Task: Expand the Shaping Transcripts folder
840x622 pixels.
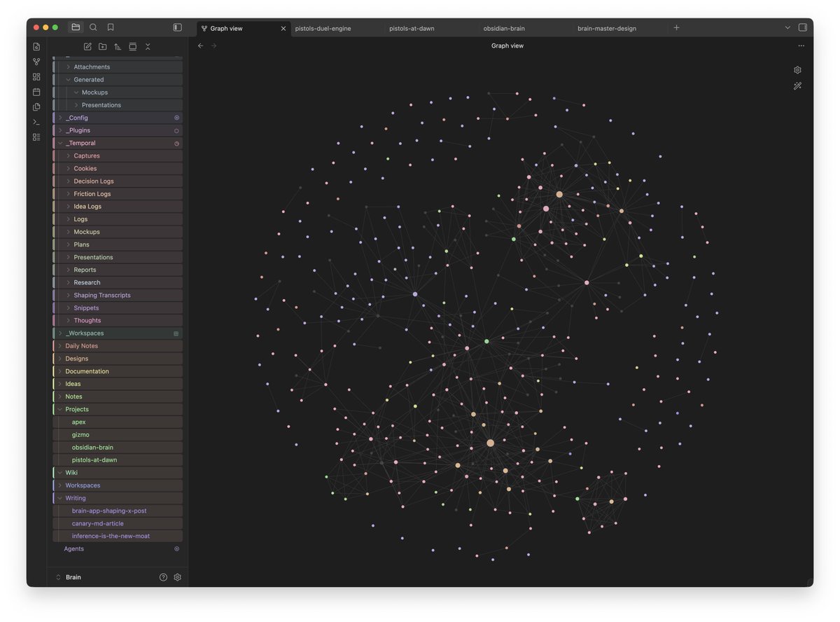Action: (118, 296)
